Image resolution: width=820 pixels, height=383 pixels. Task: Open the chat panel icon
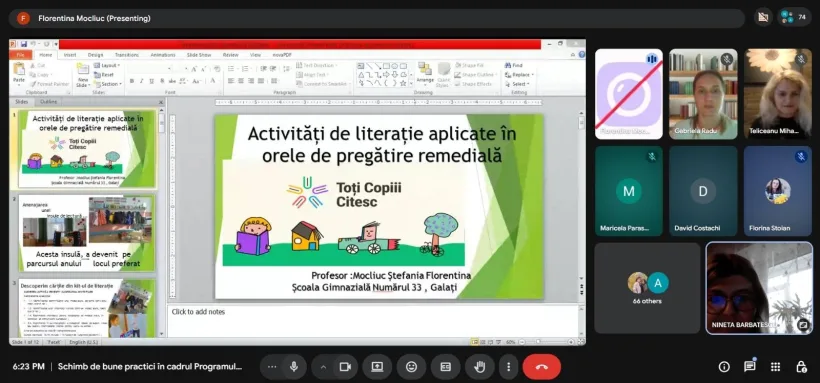click(x=749, y=367)
